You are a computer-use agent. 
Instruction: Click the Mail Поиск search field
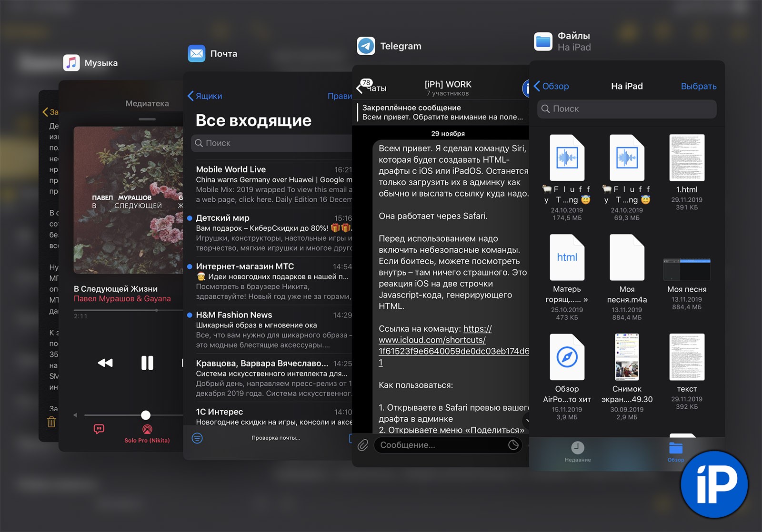[271, 143]
